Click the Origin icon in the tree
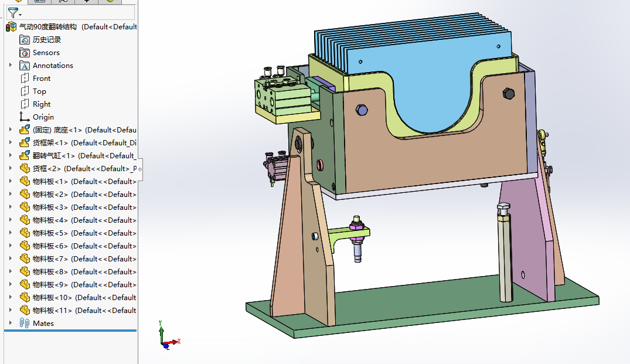The width and height of the screenshot is (630, 364). click(25, 117)
